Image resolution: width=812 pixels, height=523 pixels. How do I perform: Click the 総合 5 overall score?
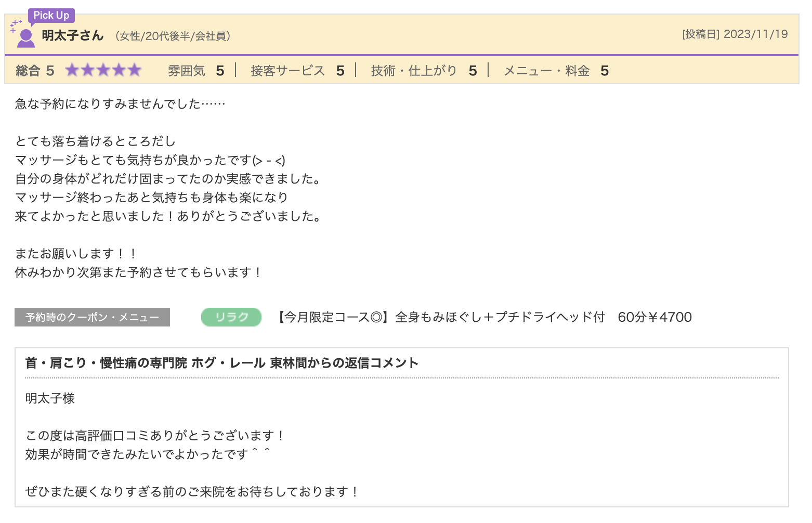point(35,71)
